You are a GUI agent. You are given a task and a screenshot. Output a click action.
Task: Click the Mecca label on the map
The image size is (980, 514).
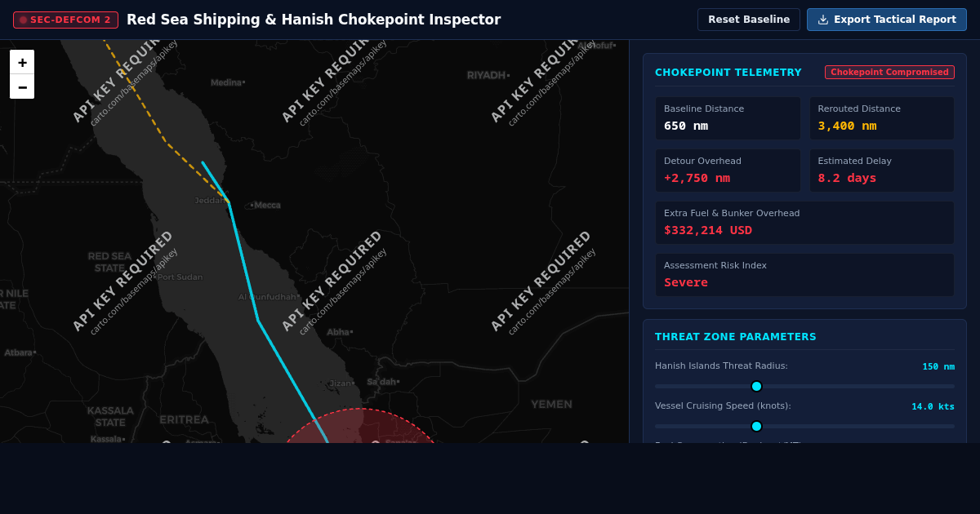[265, 205]
